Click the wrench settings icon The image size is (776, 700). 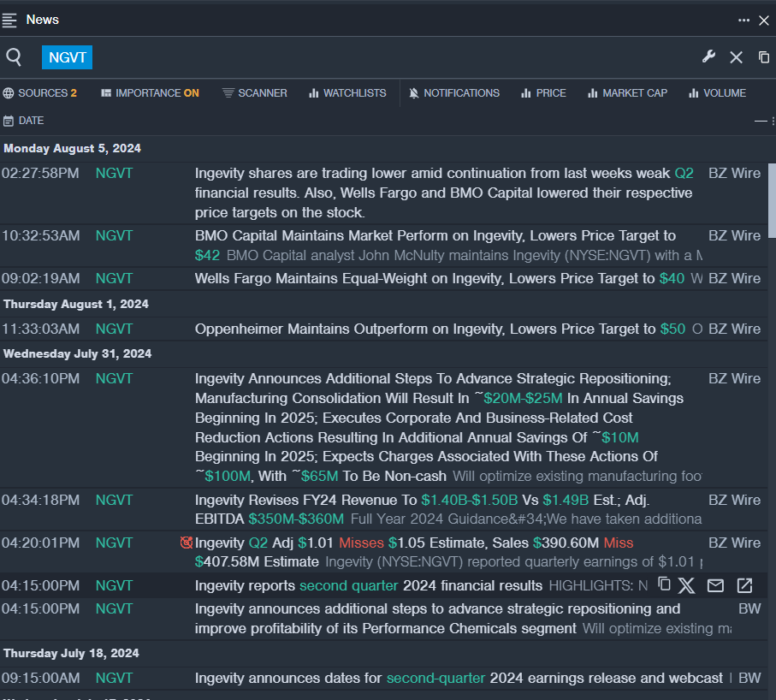pos(708,56)
